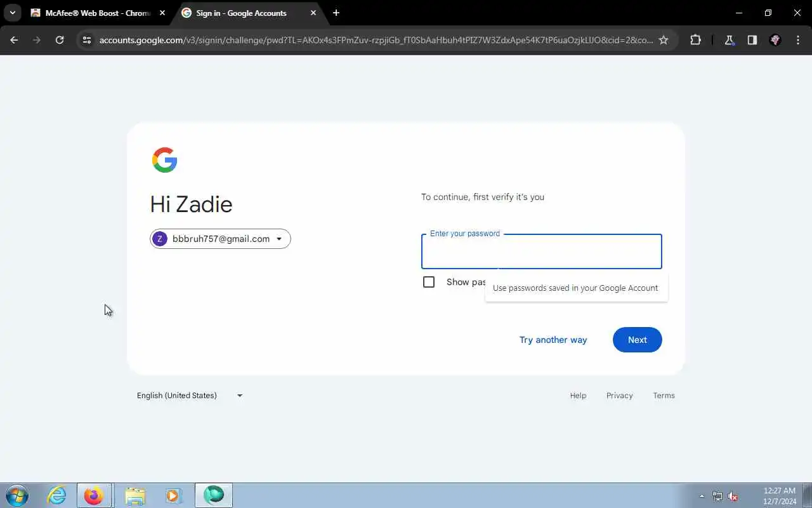Click the To continue, first verify it's you text
Screen dimensions: 812x508
coord(483,197)
